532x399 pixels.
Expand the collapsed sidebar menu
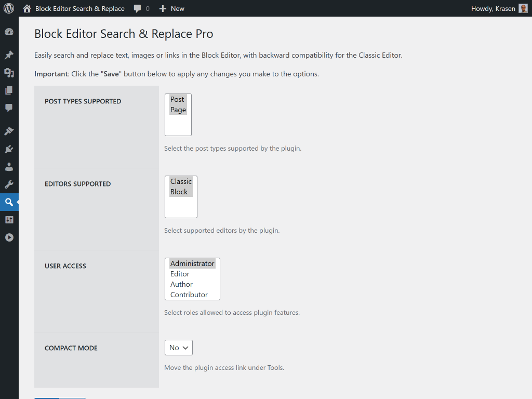click(9, 237)
